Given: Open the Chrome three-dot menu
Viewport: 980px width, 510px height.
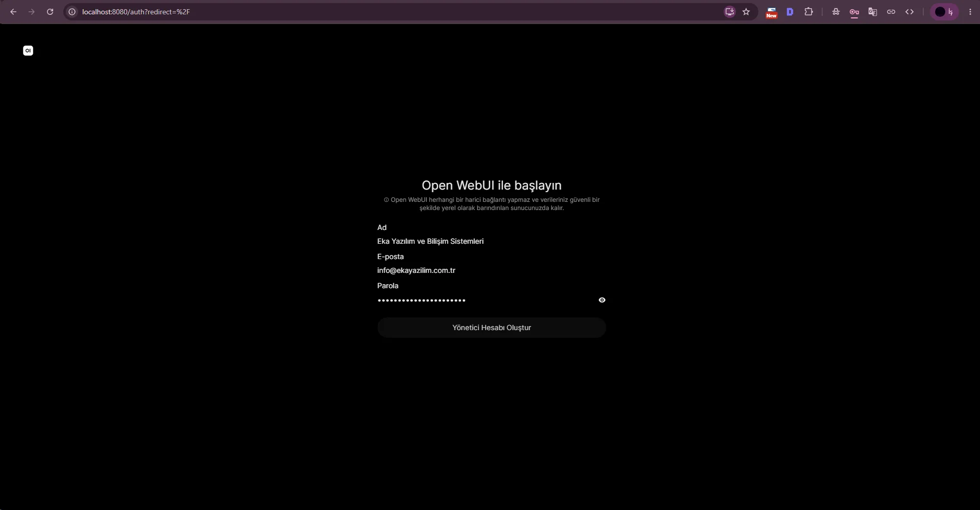Looking at the screenshot, I should point(970,12).
